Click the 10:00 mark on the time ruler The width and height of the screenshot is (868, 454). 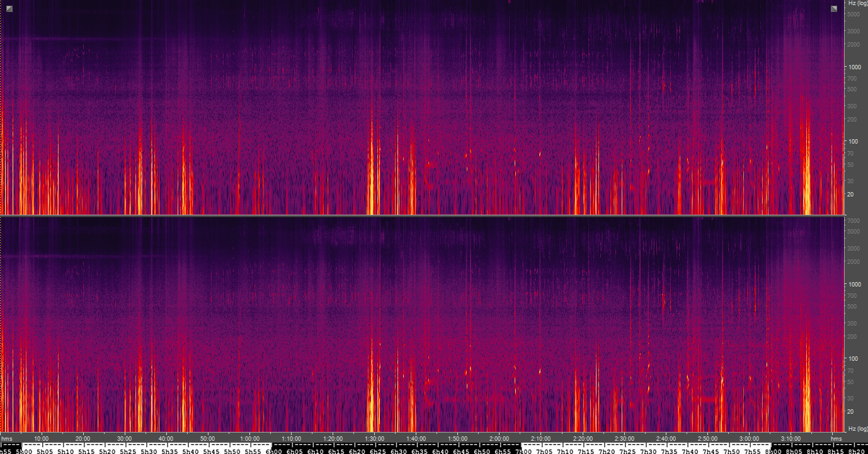42,439
